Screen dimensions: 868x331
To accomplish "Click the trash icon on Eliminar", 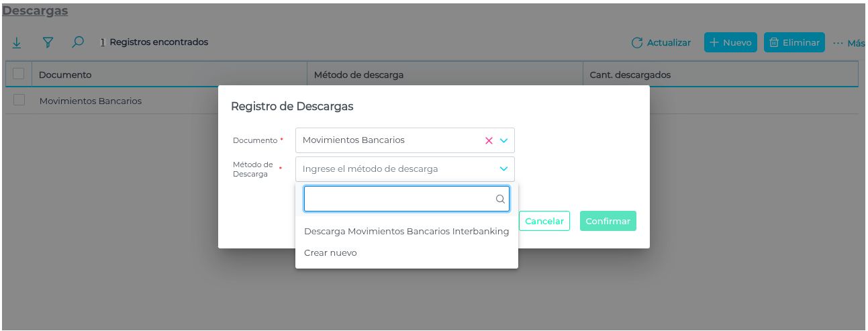I will coord(774,42).
